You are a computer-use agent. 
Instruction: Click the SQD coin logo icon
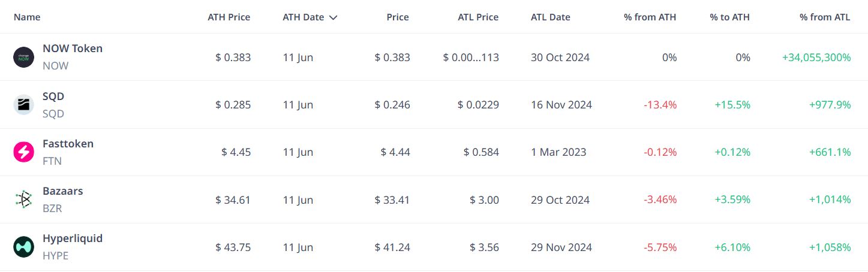click(24, 105)
